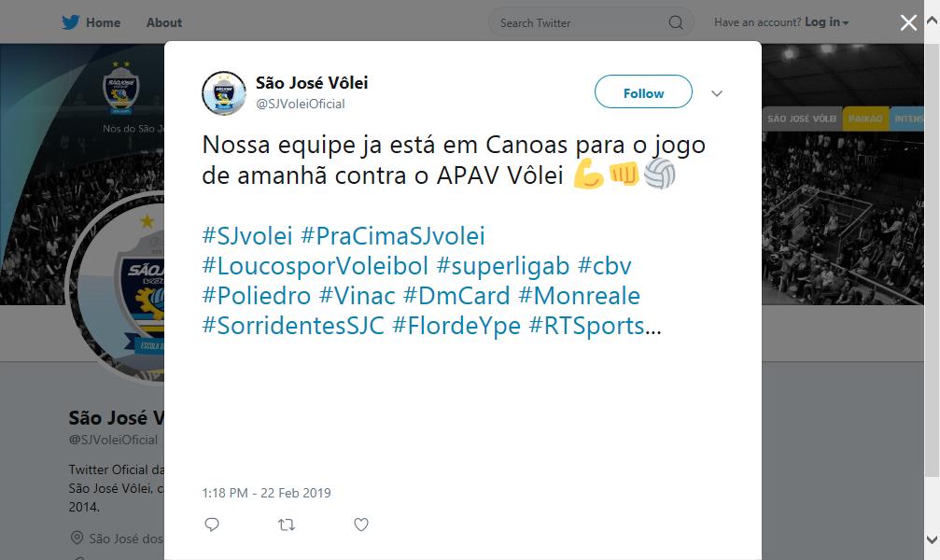The image size is (940, 560).
Task: Like the tweet with the heart icon
Action: [361, 525]
